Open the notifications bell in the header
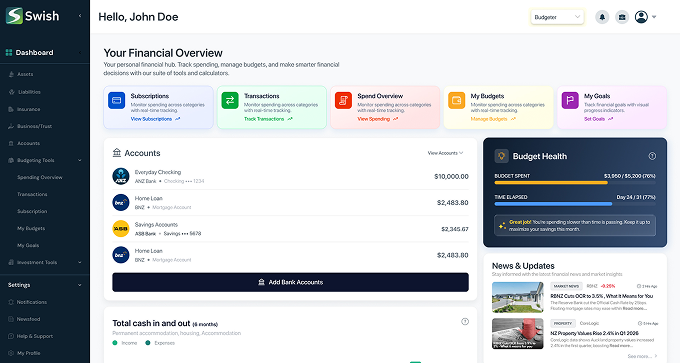Image resolution: width=680 pixels, height=363 pixels. coord(602,17)
